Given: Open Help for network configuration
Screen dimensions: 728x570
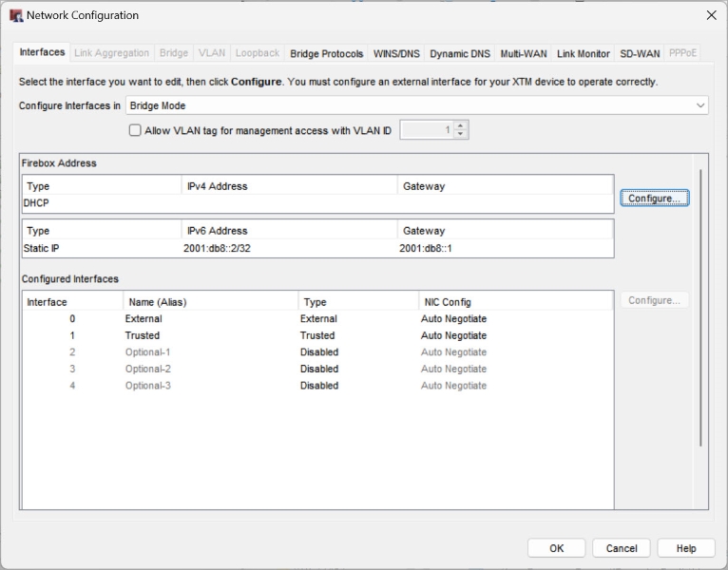Looking at the screenshot, I should pyautogui.click(x=686, y=548).
